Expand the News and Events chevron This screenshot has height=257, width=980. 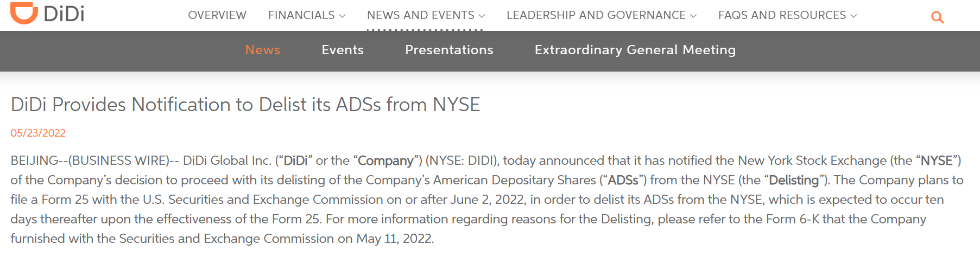[x=482, y=16]
